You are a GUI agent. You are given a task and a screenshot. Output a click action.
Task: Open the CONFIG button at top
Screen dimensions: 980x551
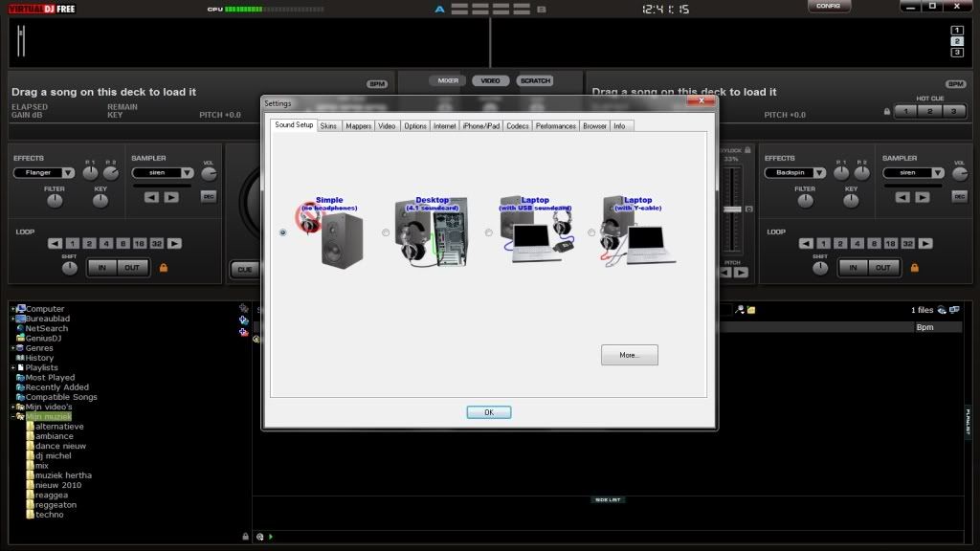tap(828, 6)
